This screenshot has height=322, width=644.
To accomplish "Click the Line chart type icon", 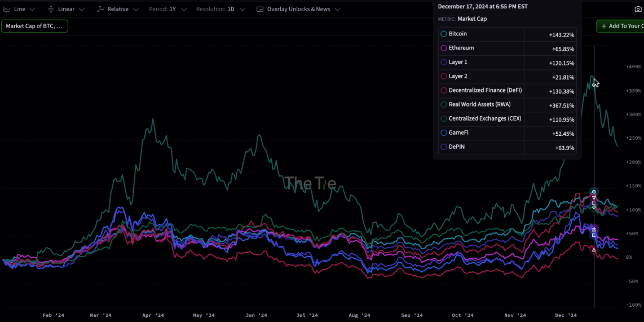I will [7, 10].
